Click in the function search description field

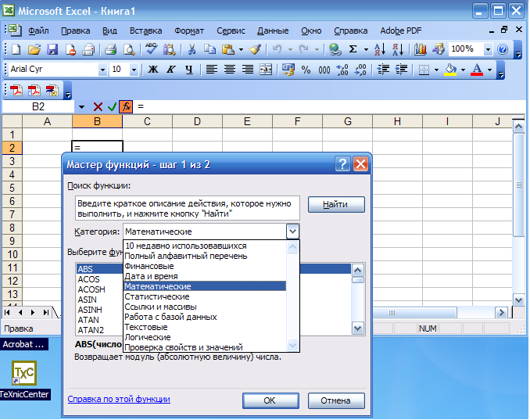[188, 208]
